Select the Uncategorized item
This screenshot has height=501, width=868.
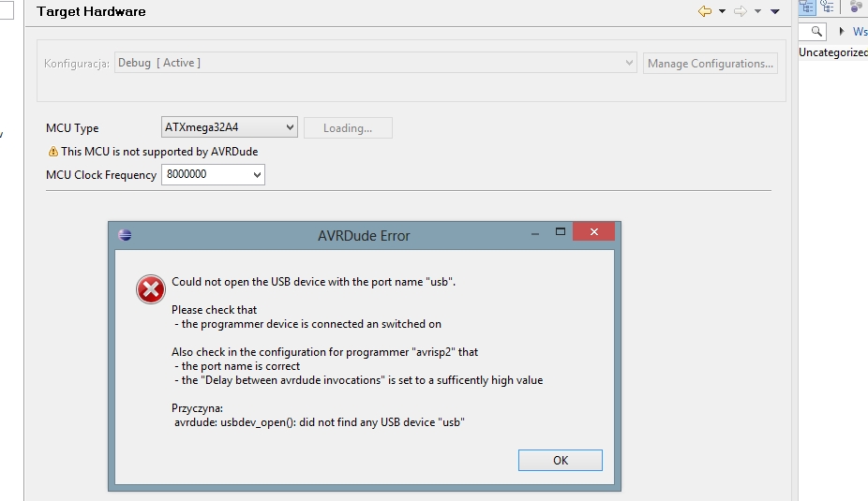pos(833,52)
